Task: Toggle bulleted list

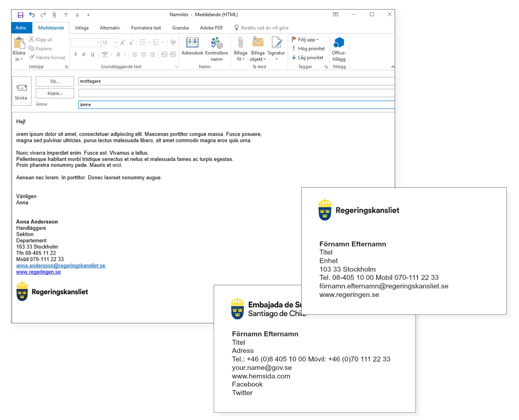Action: 143,42
